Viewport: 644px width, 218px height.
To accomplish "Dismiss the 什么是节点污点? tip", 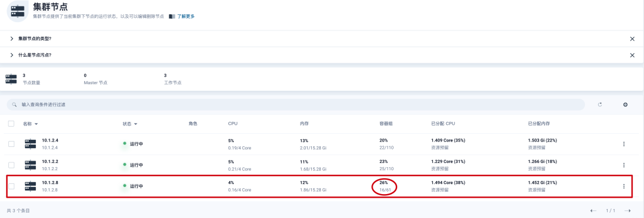I will coord(632,55).
